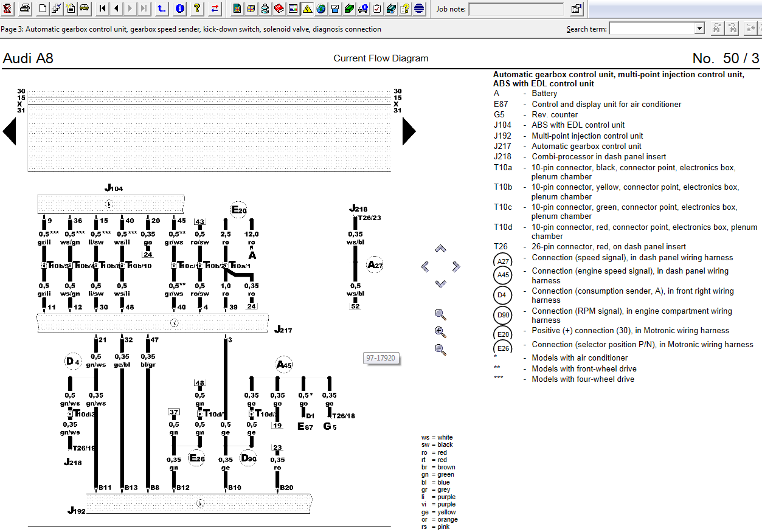Click the yellow car vehicle icon
Image resolution: width=762 pixels, height=532 pixels.
(84, 9)
